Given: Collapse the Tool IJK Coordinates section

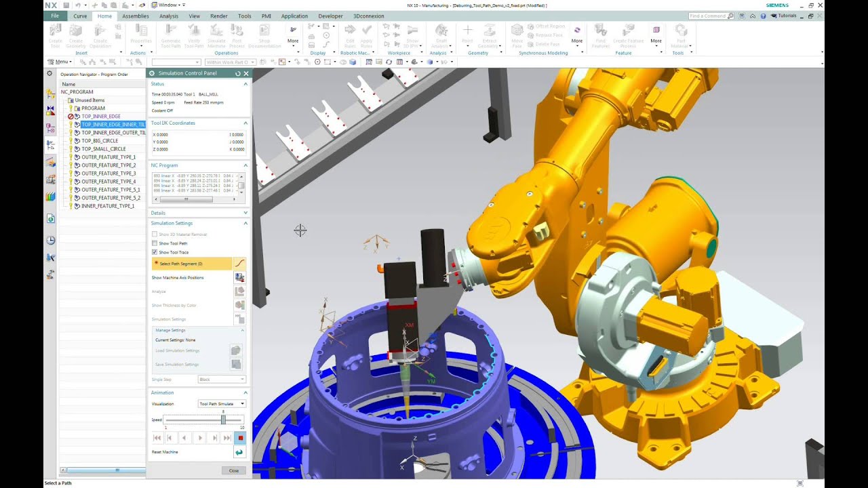Looking at the screenshot, I should pyautogui.click(x=245, y=123).
